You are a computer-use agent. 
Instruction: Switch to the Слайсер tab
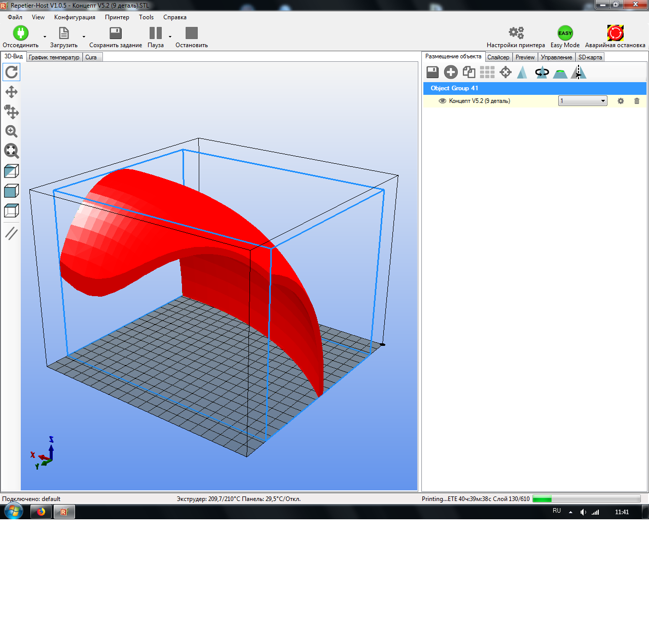498,57
